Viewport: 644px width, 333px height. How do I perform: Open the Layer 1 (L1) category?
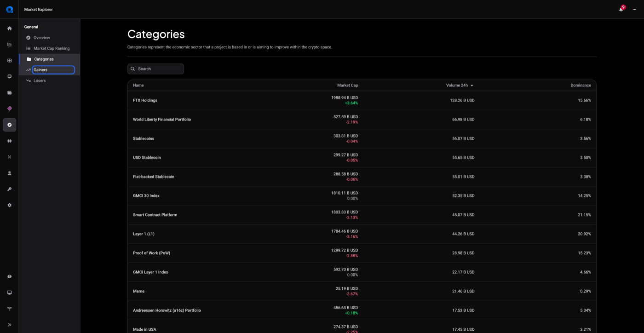point(362,234)
